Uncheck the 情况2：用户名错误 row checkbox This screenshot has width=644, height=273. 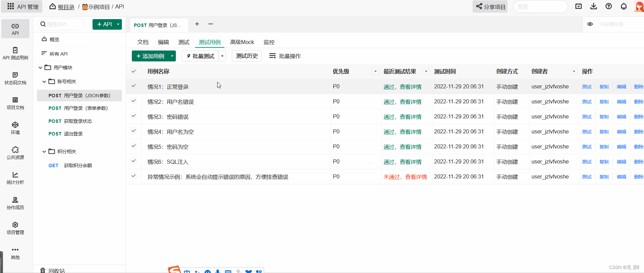tap(134, 101)
